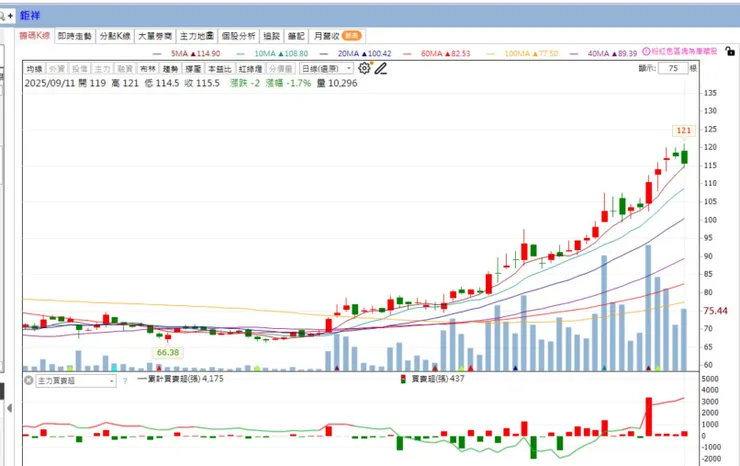Switch to 個股分析 tab
The height and width of the screenshot is (466, 740).
[239, 36]
